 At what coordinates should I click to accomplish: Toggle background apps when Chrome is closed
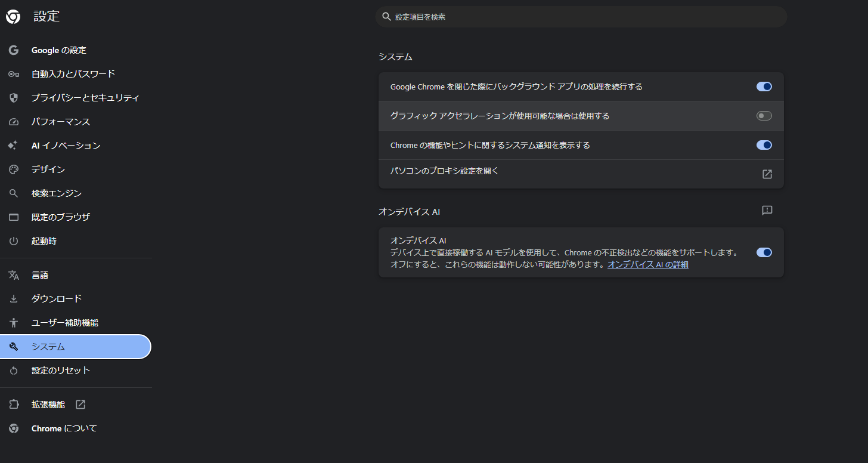764,87
